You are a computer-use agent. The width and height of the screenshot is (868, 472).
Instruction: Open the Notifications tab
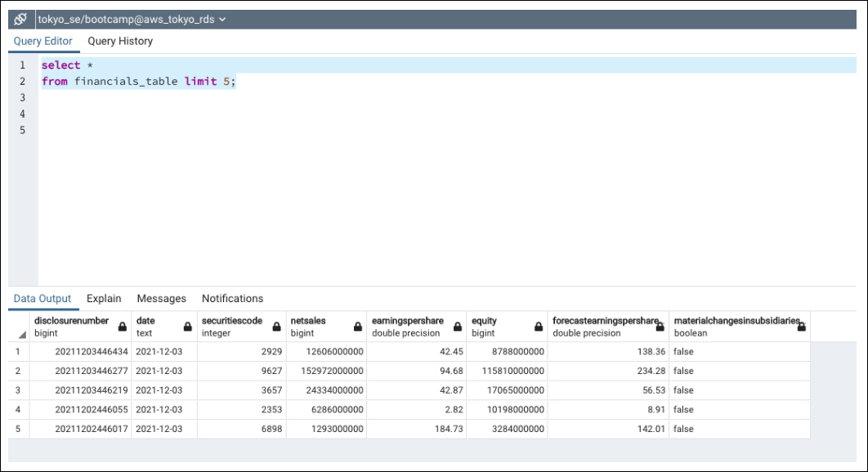click(x=231, y=298)
